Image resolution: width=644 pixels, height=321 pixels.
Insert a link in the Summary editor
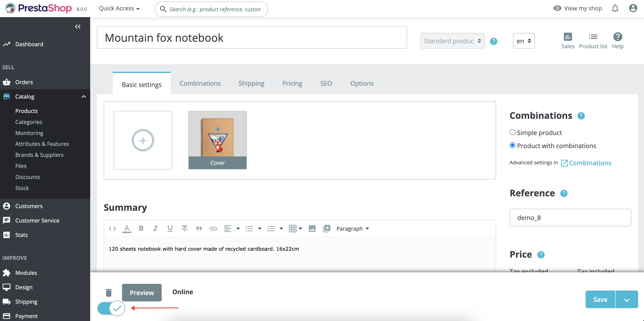pos(213,228)
